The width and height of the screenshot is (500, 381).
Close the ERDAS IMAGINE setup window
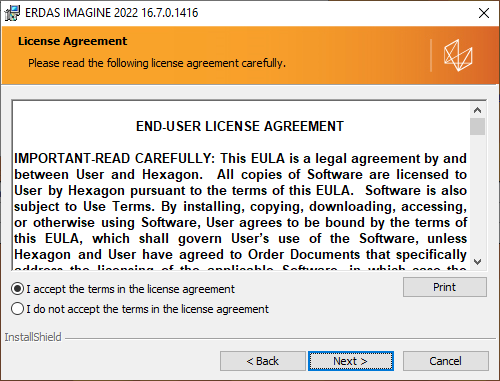[x=483, y=13]
